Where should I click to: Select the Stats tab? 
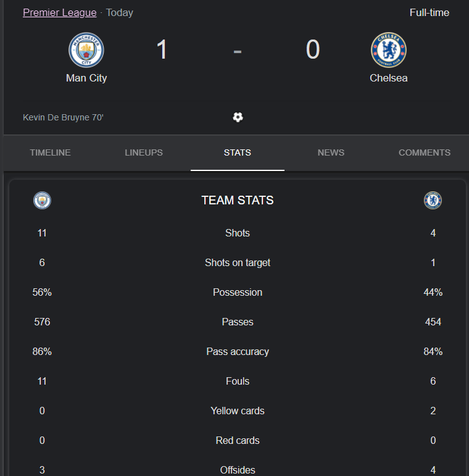(238, 152)
